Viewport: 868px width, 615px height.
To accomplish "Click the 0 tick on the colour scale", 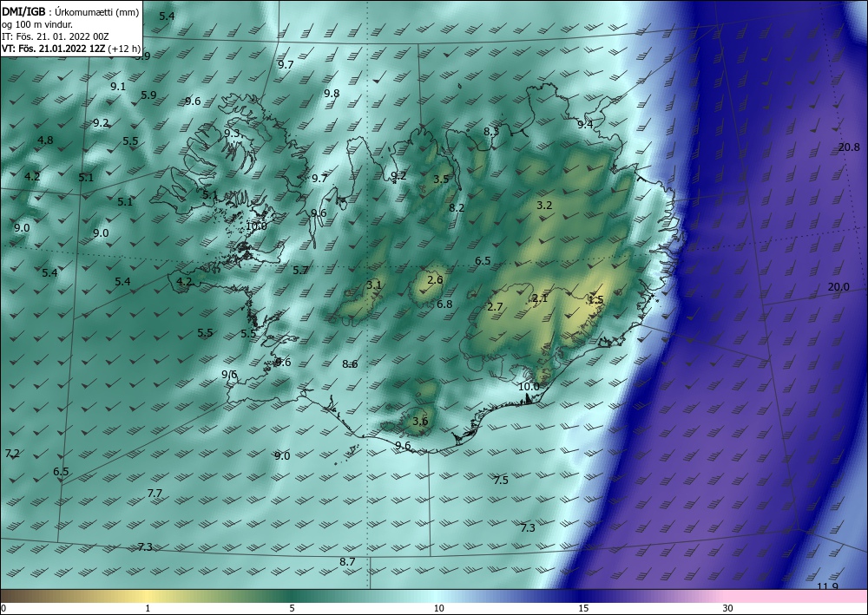I will 3,608.
